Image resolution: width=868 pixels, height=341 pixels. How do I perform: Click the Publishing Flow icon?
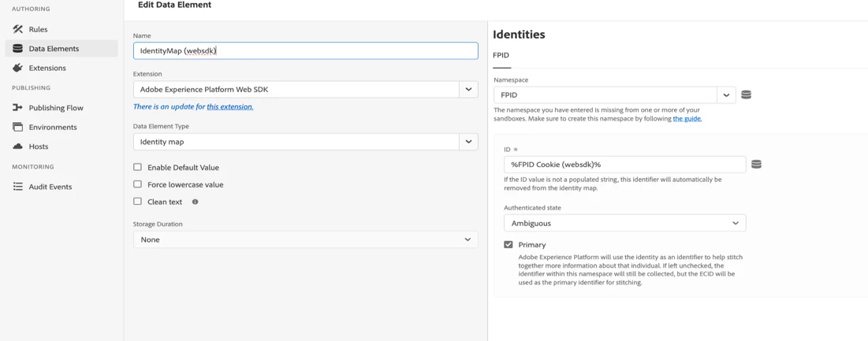click(x=18, y=108)
